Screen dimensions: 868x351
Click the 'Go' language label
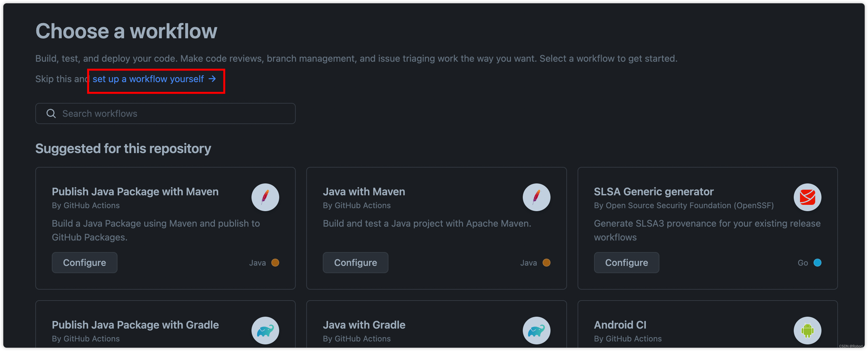tap(802, 263)
